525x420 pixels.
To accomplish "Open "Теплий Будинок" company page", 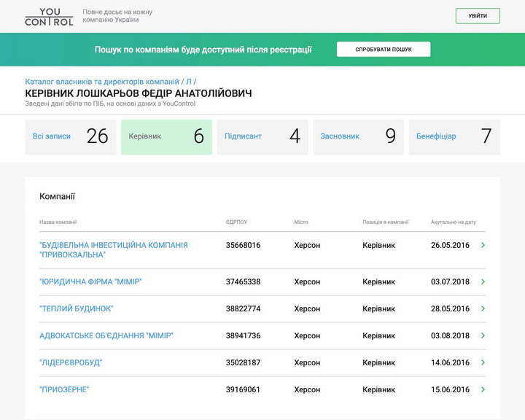I will (x=77, y=308).
